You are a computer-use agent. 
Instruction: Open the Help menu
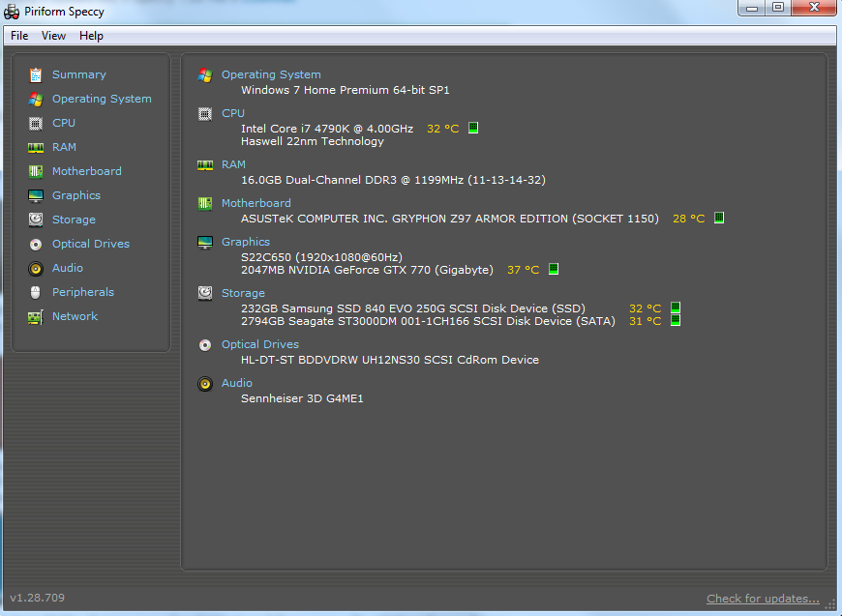tap(91, 36)
